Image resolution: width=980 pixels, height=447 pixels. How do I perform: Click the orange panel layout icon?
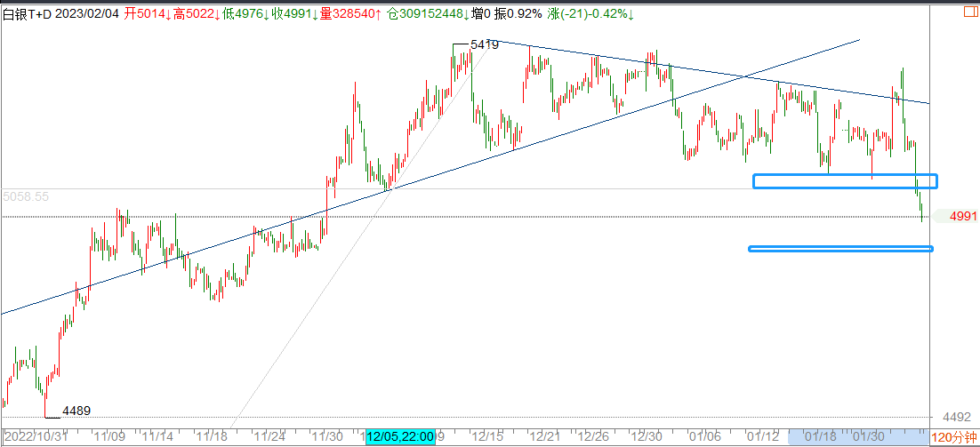point(972,12)
